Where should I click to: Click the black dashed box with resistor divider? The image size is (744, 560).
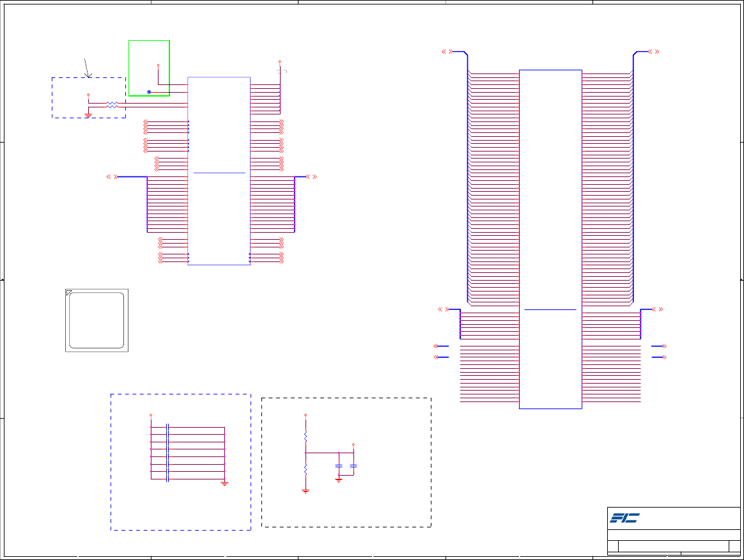pyautogui.click(x=346, y=462)
